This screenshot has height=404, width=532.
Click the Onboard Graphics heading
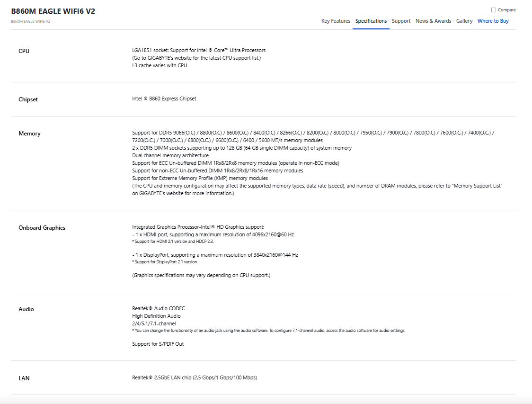42,228
